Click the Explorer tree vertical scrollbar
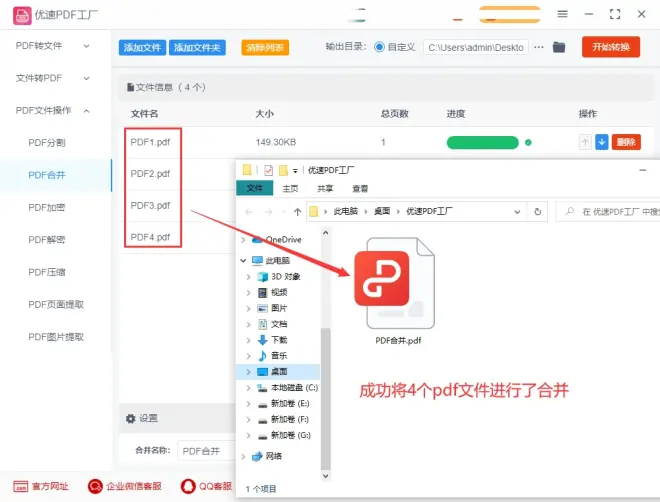Image resolution: width=660 pixels, height=502 pixels. (x=325, y=398)
